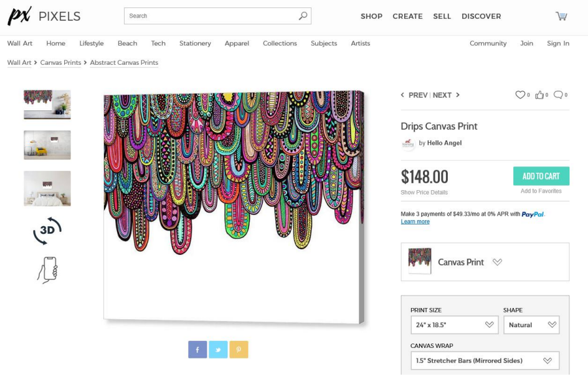
Task: Click PayPal Learn more link
Action: [415, 221]
